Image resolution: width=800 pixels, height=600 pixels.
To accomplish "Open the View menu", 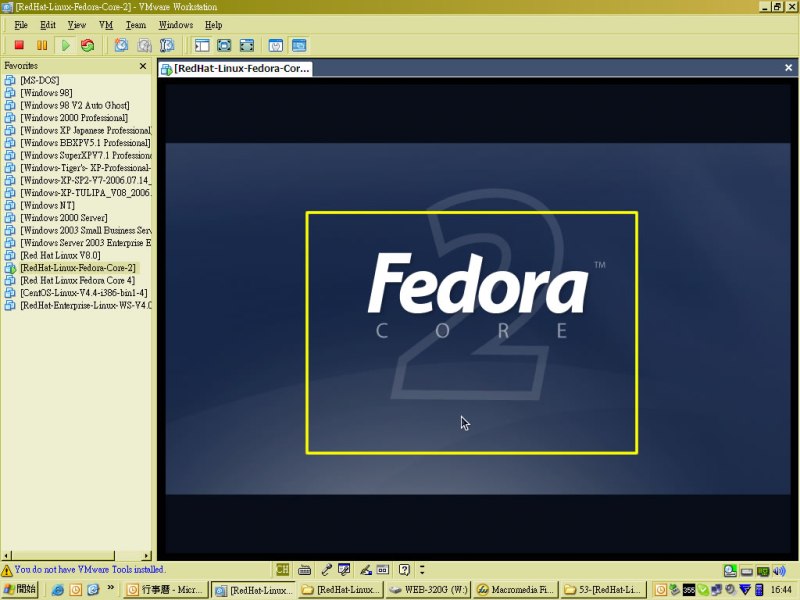I will tap(77, 25).
